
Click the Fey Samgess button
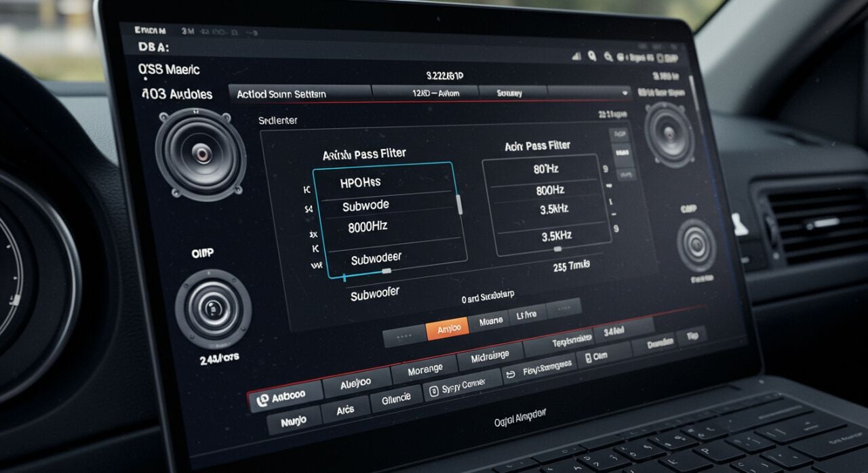click(x=540, y=368)
